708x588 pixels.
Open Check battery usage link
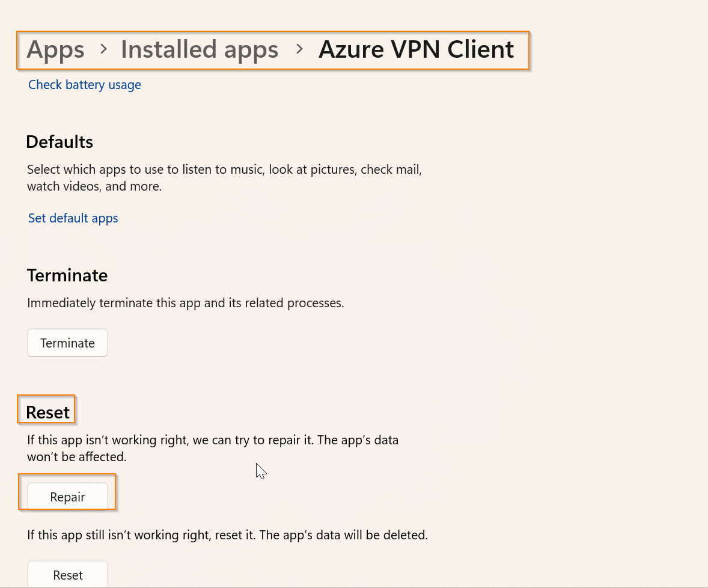click(x=84, y=85)
